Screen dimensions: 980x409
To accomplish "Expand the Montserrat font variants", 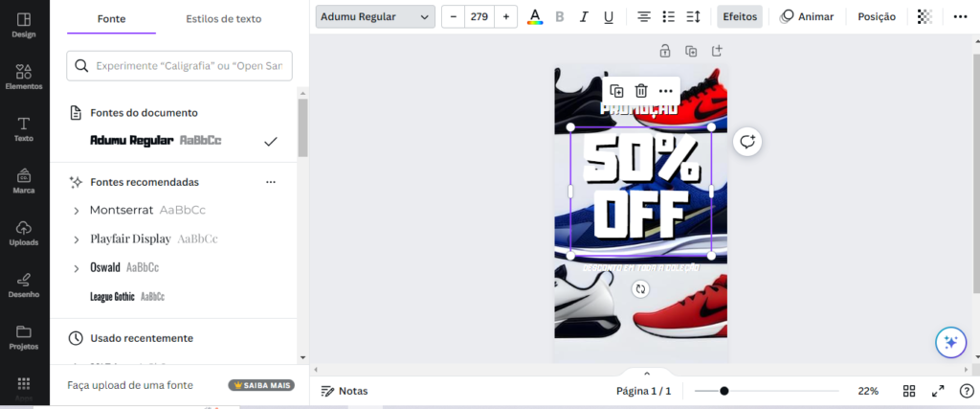I will pos(77,211).
